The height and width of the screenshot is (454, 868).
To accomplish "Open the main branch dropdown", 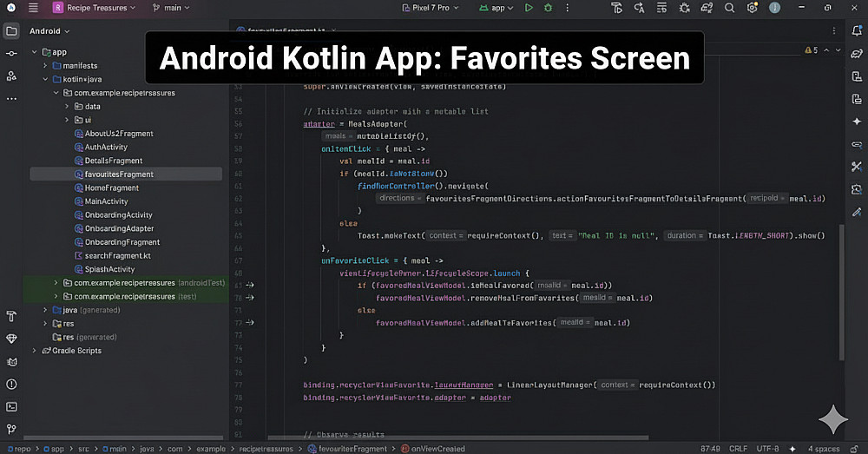I will pos(170,8).
